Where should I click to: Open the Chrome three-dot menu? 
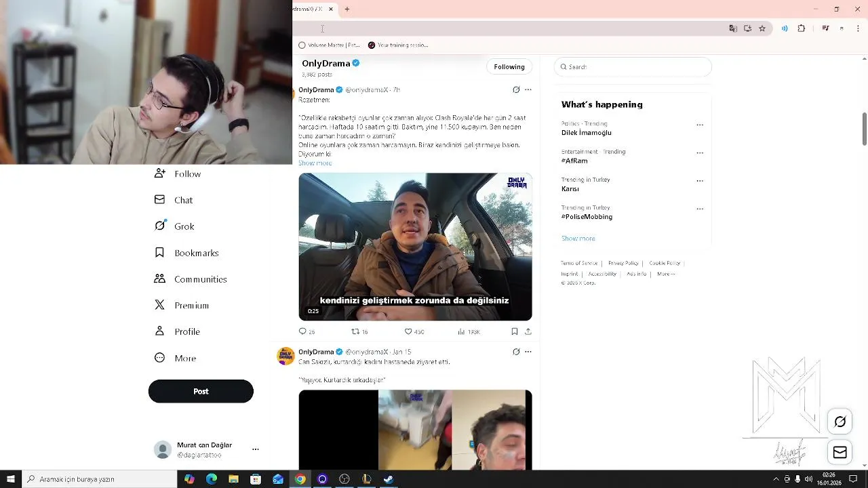click(858, 28)
